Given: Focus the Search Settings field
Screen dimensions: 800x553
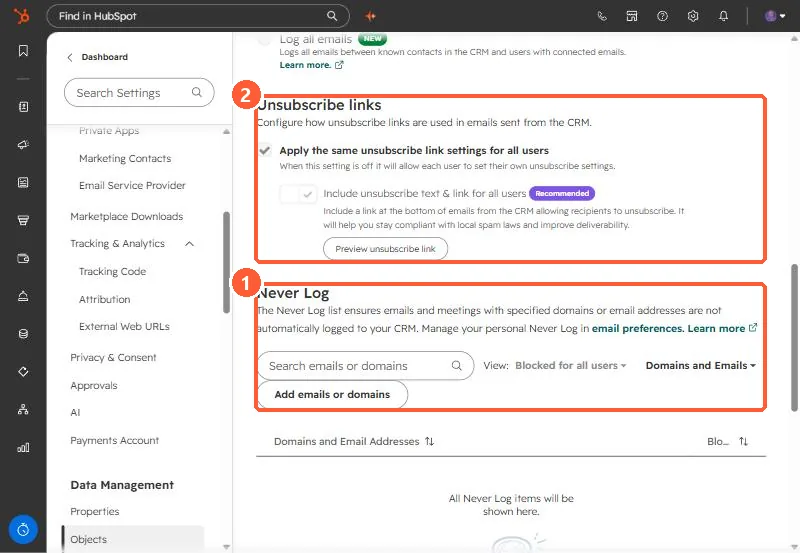Looking at the screenshot, I should tap(139, 92).
